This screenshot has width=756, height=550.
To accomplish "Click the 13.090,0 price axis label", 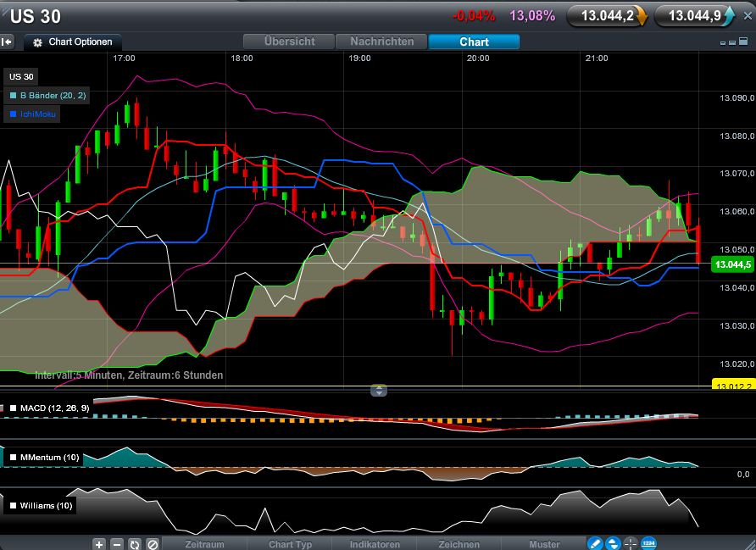I will click(737, 98).
